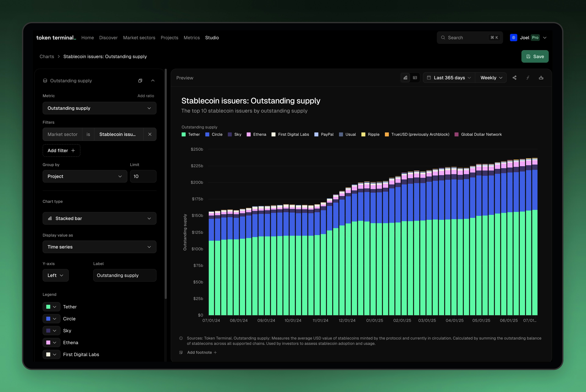The height and width of the screenshot is (392, 586).
Task: Click the Pro badge next to Joel
Action: (535, 38)
